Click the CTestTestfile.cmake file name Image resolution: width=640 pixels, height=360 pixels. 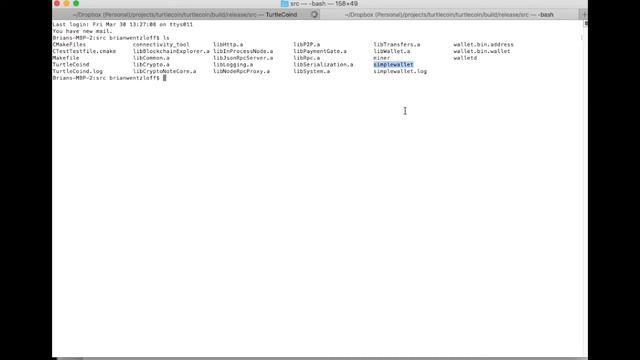coord(84,51)
